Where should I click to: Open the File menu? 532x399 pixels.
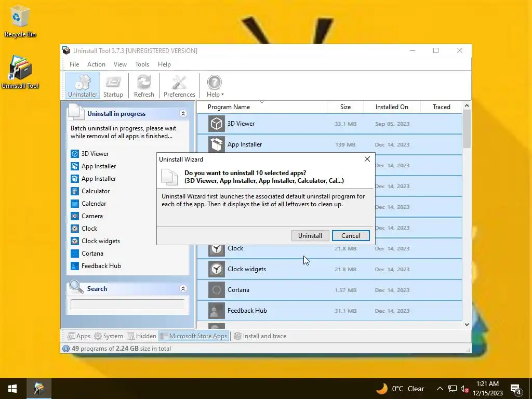coord(74,64)
